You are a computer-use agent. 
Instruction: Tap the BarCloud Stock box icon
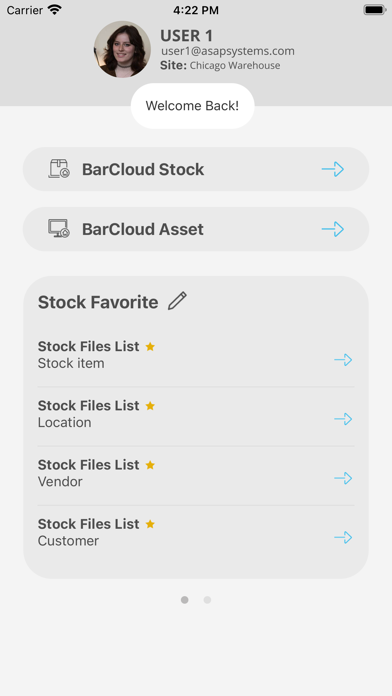point(59,169)
